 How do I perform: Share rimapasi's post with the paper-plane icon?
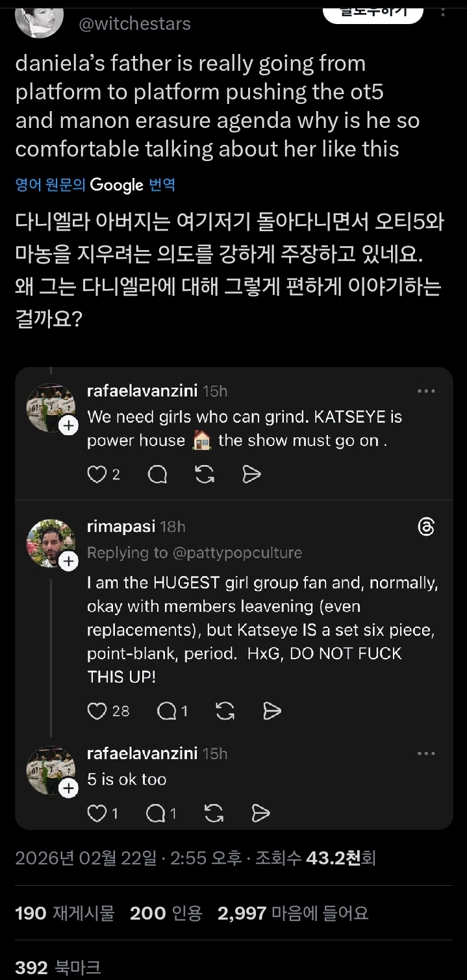coord(272,711)
